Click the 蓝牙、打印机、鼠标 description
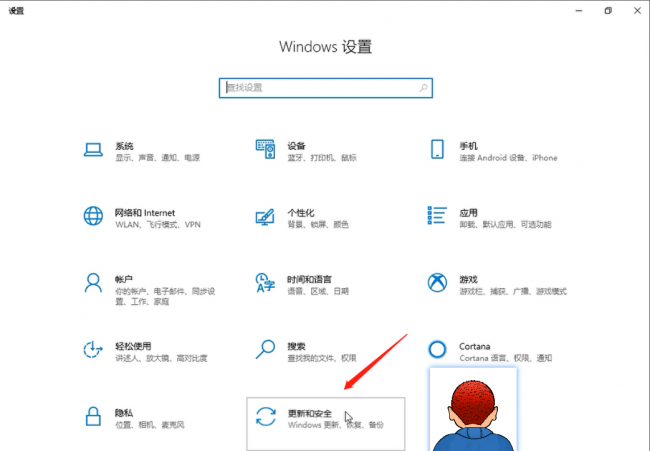This screenshot has width=650, height=451. [x=322, y=158]
